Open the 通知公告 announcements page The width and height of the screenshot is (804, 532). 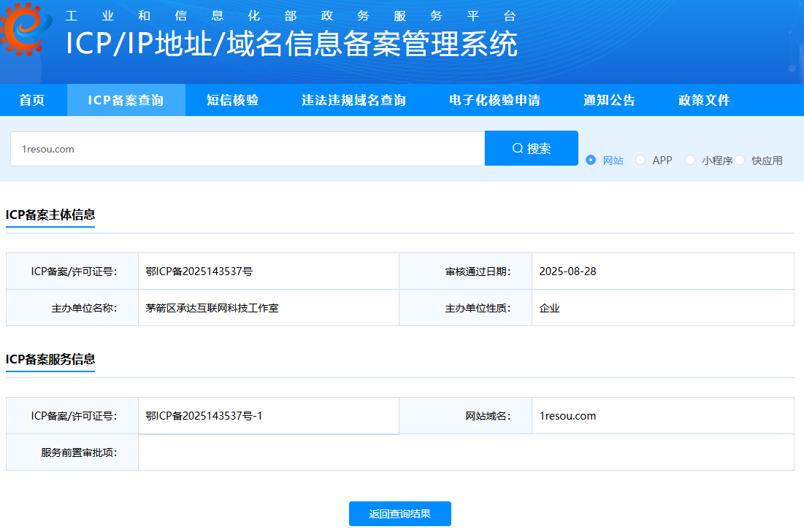tap(610, 100)
